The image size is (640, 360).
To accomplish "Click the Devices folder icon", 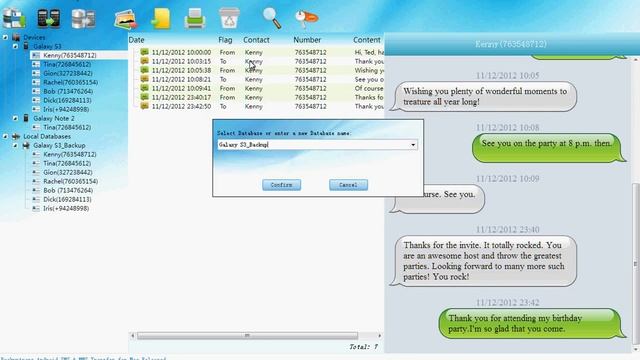I will pos(16,37).
